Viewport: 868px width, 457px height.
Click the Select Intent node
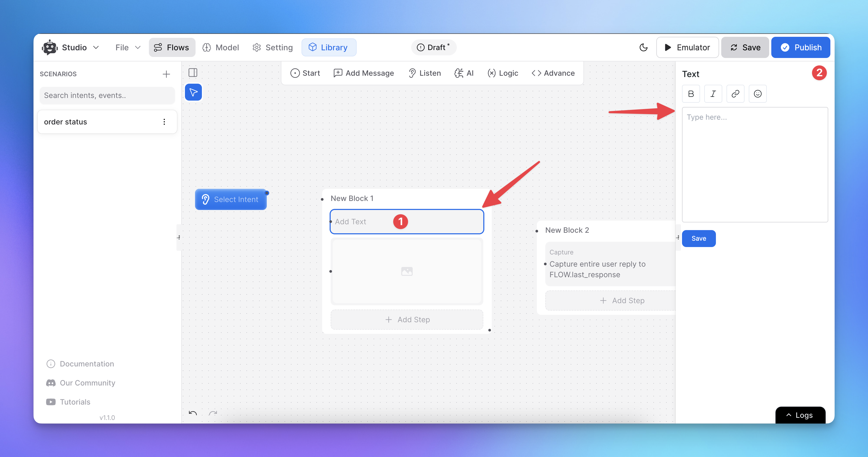click(231, 199)
